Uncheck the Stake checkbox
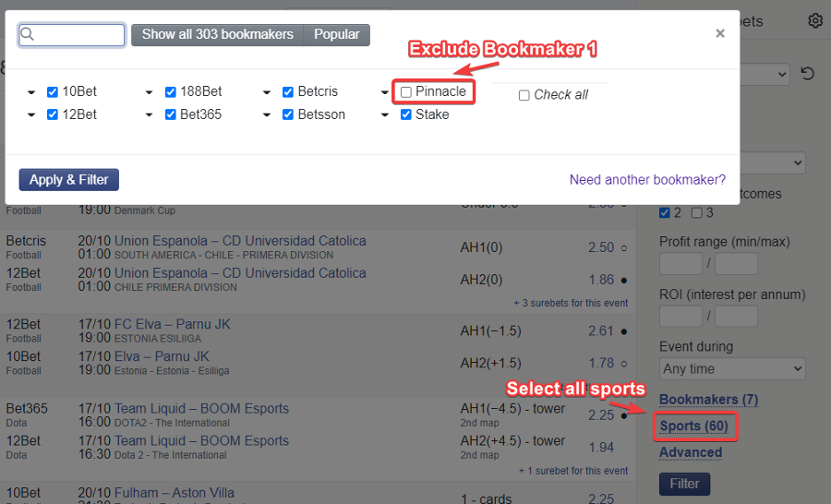The height and width of the screenshot is (504, 831). pos(406,114)
